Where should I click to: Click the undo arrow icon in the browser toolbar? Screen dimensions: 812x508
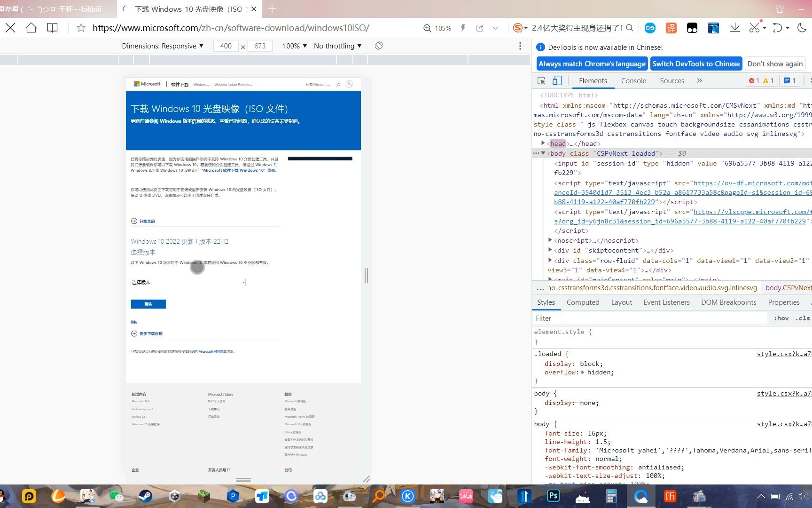[x=778, y=28]
